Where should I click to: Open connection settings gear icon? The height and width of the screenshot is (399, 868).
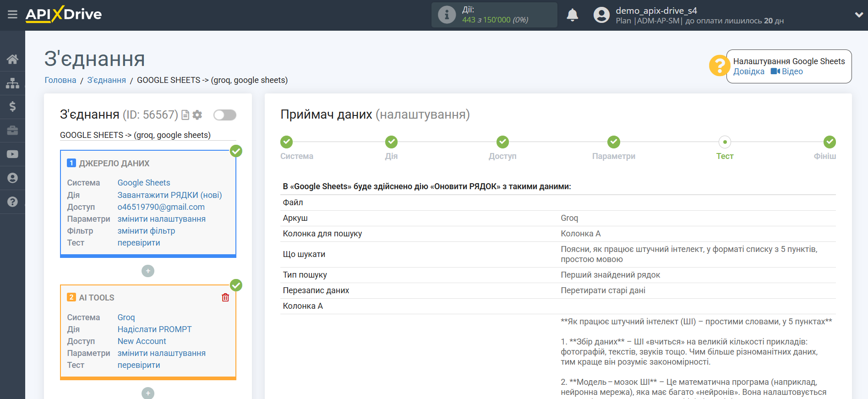pyautogui.click(x=197, y=115)
